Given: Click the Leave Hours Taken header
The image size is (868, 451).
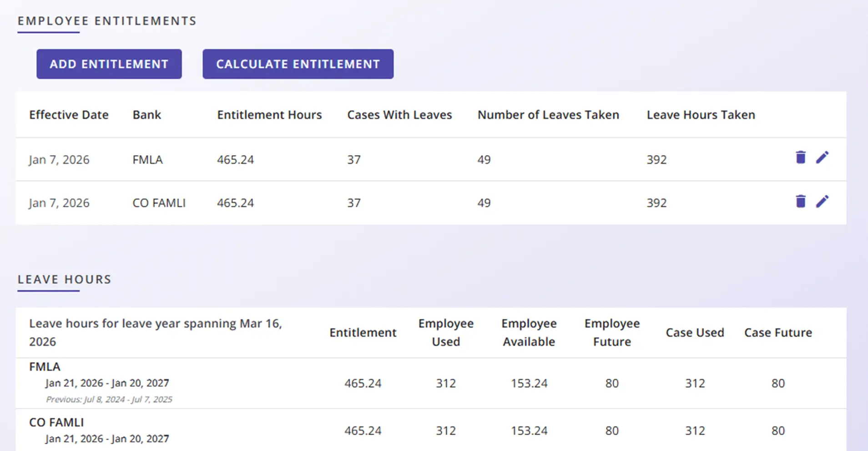Looking at the screenshot, I should pyautogui.click(x=701, y=115).
